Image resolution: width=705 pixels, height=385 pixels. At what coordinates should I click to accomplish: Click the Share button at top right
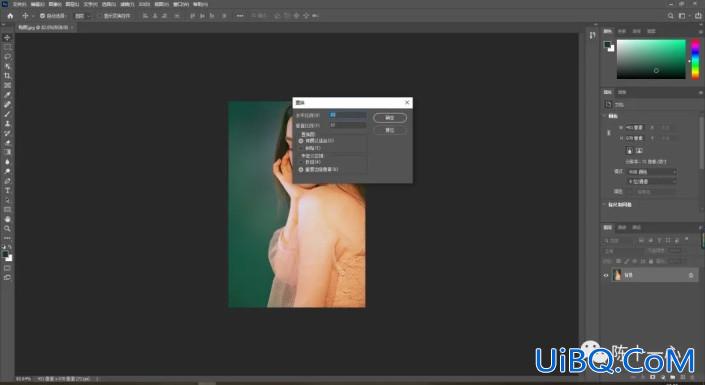[699, 16]
